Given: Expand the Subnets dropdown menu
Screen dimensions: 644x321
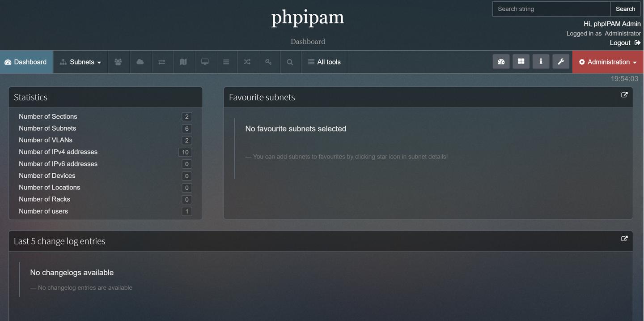Looking at the screenshot, I should [x=80, y=62].
